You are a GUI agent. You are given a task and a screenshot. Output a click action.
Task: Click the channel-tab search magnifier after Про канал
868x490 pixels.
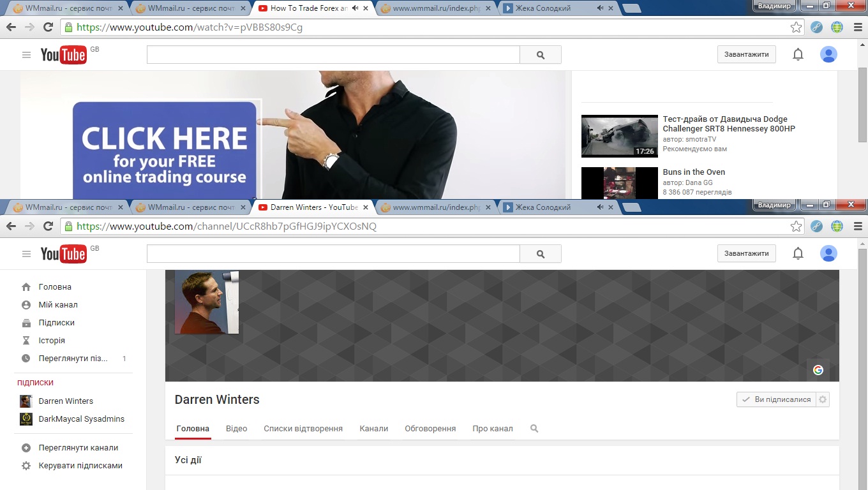pos(534,429)
